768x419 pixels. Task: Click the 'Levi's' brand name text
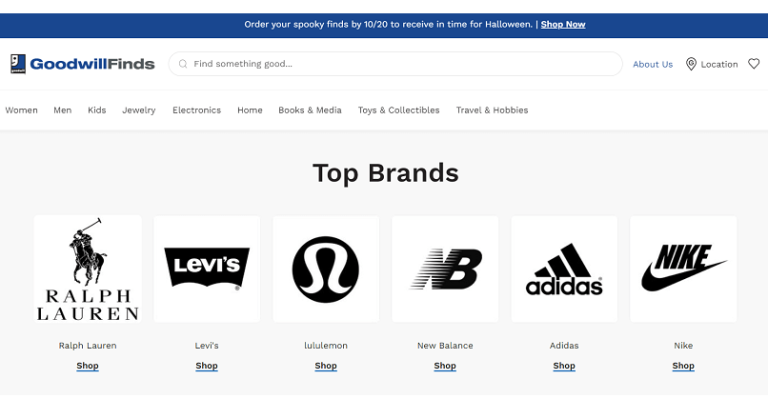tap(207, 345)
